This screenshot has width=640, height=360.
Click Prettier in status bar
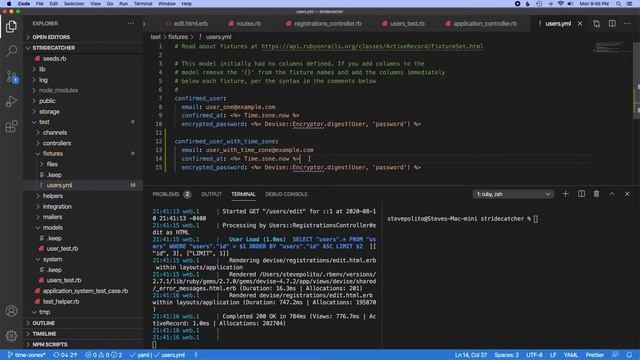pos(595,355)
